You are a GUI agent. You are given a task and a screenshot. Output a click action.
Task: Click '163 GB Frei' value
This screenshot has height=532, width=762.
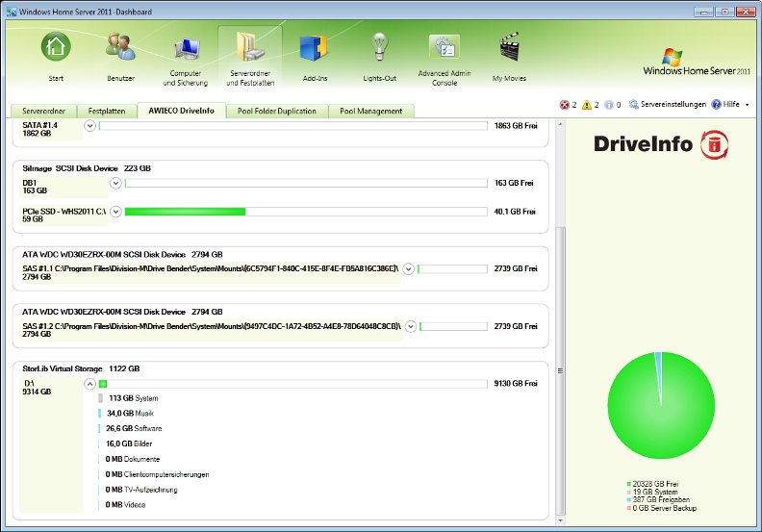(x=514, y=183)
